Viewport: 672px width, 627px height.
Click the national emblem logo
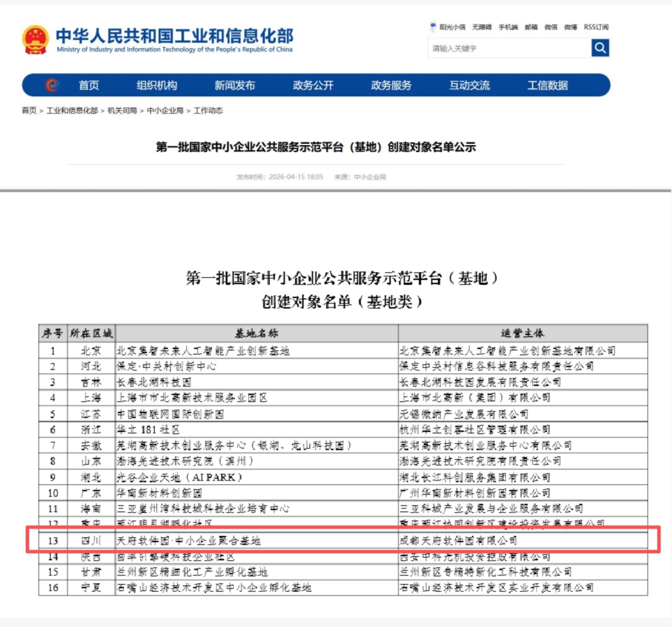[x=36, y=40]
